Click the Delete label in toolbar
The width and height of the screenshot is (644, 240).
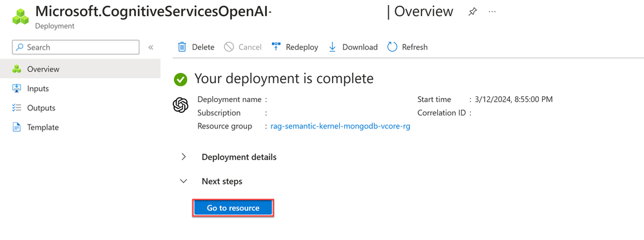pos(203,47)
